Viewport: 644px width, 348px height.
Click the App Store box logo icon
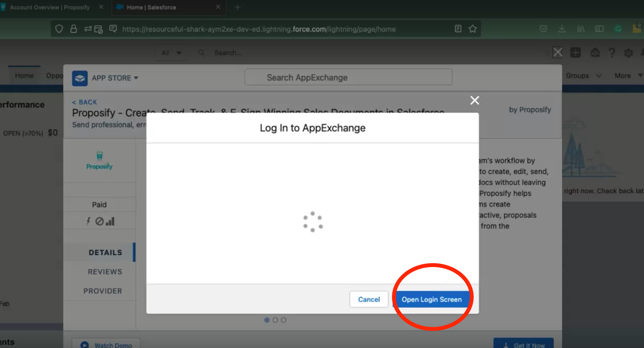click(x=80, y=78)
